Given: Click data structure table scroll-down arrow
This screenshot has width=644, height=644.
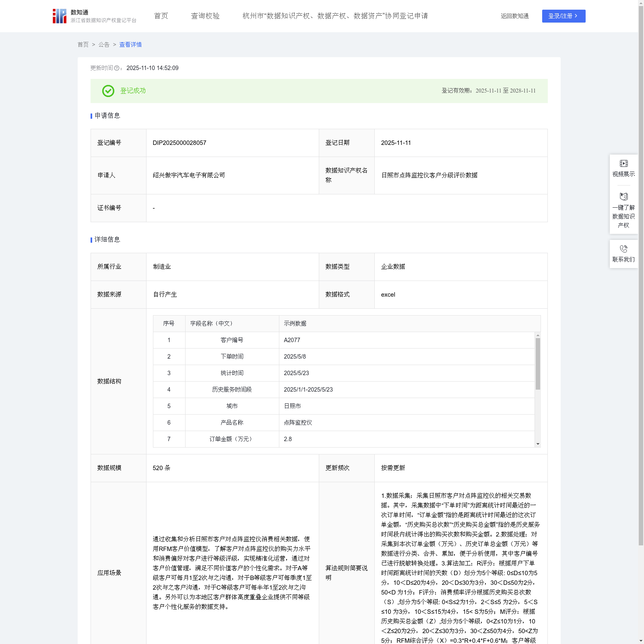Looking at the screenshot, I should tap(538, 444).
